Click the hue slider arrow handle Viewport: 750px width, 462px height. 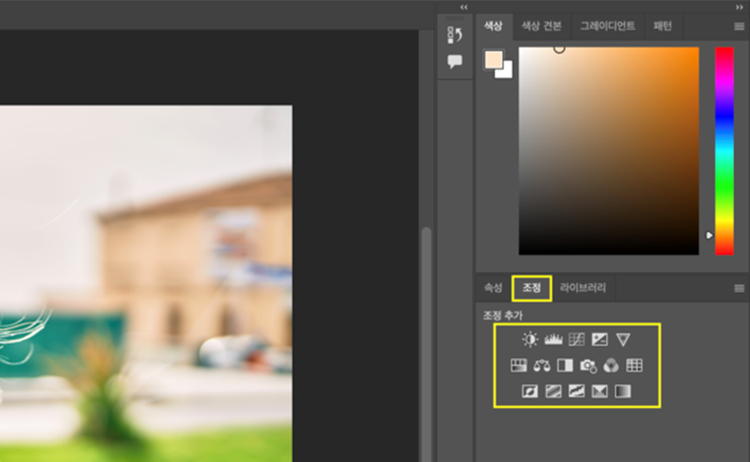click(x=709, y=235)
